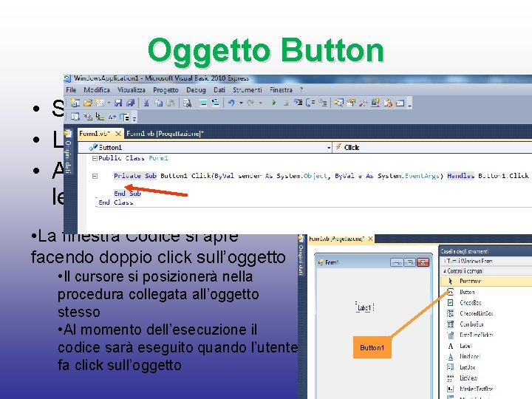Select the ComboBox control in toolbox
Viewport: 532px width, 399px height.
486,324
